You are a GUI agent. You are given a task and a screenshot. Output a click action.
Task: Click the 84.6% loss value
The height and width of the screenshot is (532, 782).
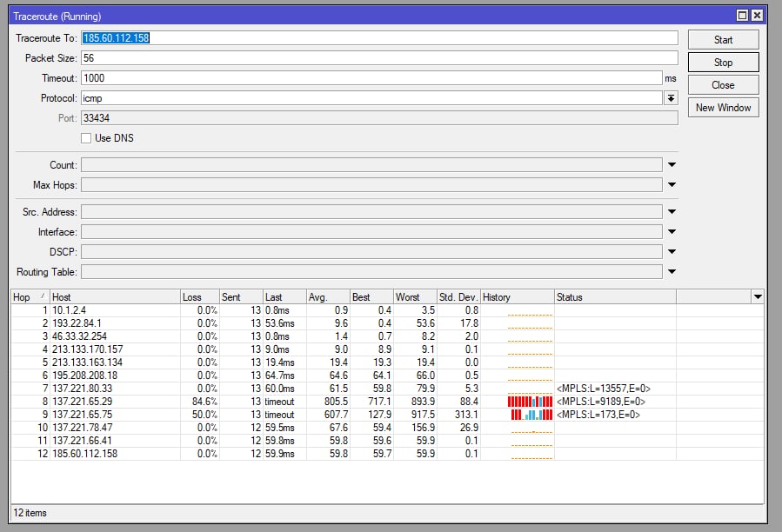[x=204, y=402]
